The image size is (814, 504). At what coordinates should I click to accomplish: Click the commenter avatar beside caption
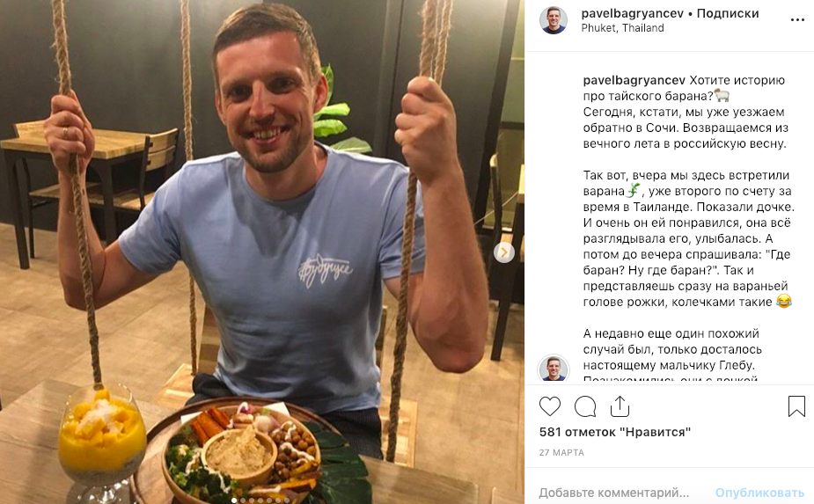553,369
